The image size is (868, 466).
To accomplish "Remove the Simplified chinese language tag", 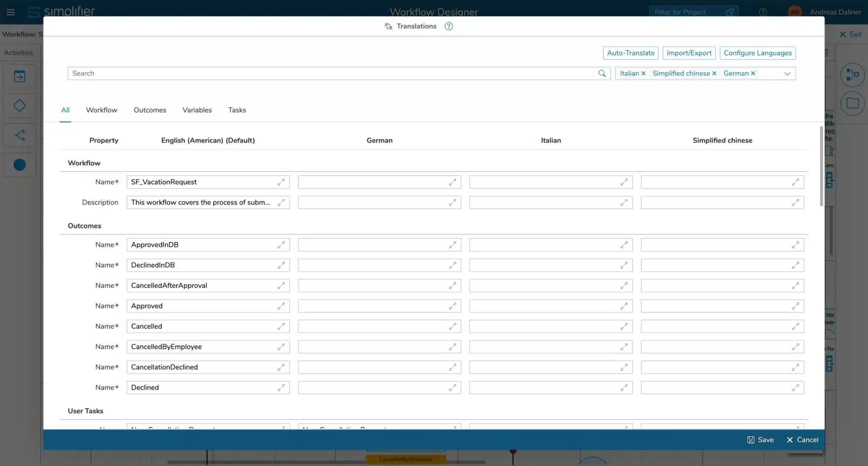I will point(714,73).
